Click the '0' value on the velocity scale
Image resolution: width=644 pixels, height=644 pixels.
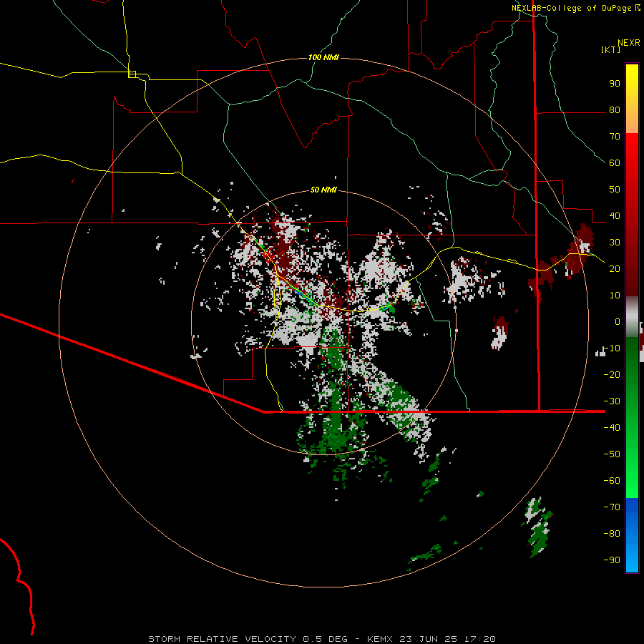click(x=618, y=321)
